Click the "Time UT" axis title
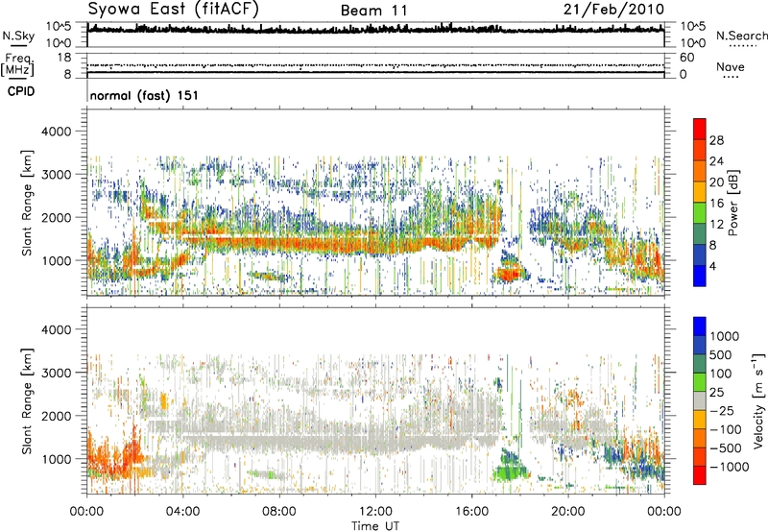 point(375,526)
